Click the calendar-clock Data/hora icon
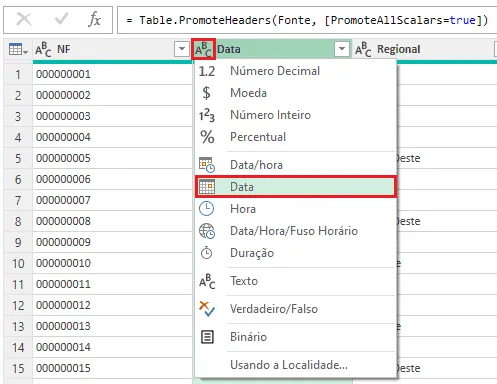497x384 pixels. (x=207, y=165)
